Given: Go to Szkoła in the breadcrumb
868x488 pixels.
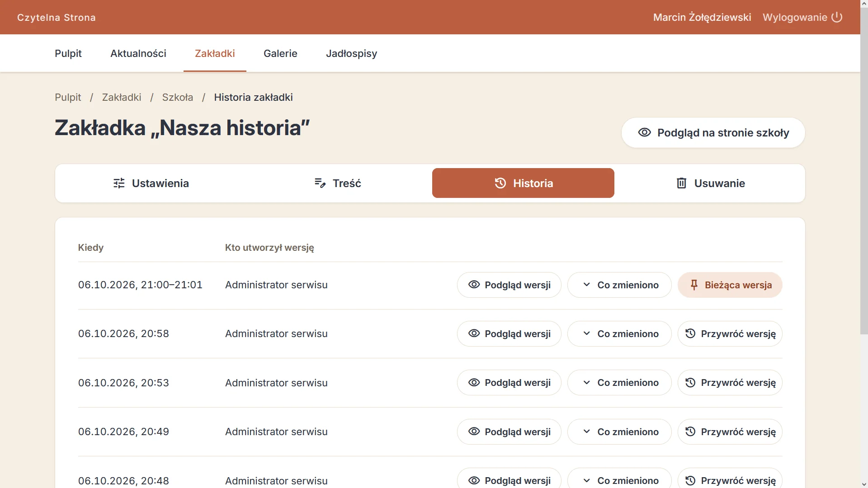Looking at the screenshot, I should [x=178, y=97].
